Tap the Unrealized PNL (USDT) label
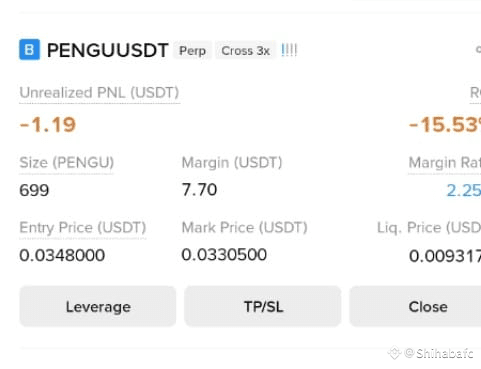This screenshot has height=369, width=481. [99, 93]
